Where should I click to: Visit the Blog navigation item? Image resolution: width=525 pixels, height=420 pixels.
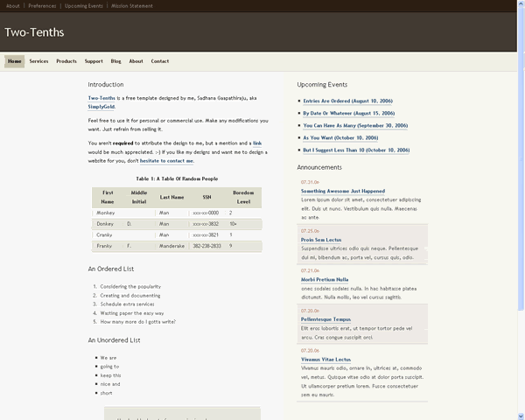[116, 61]
